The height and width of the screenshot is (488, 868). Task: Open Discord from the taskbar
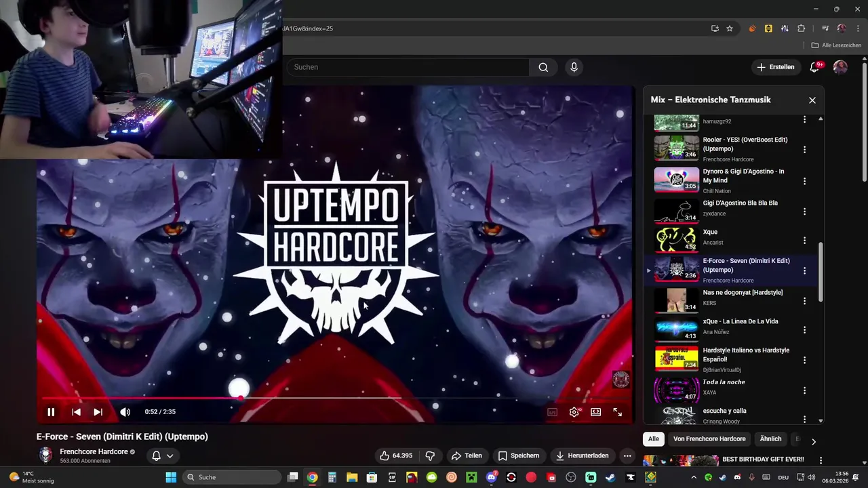coord(492,477)
